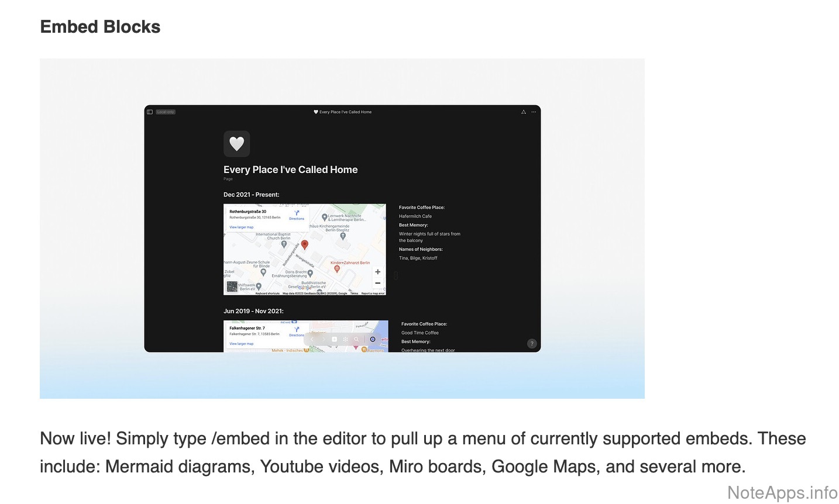Toggle the sidebar panel icon
The width and height of the screenshot is (839, 504).
150,112
